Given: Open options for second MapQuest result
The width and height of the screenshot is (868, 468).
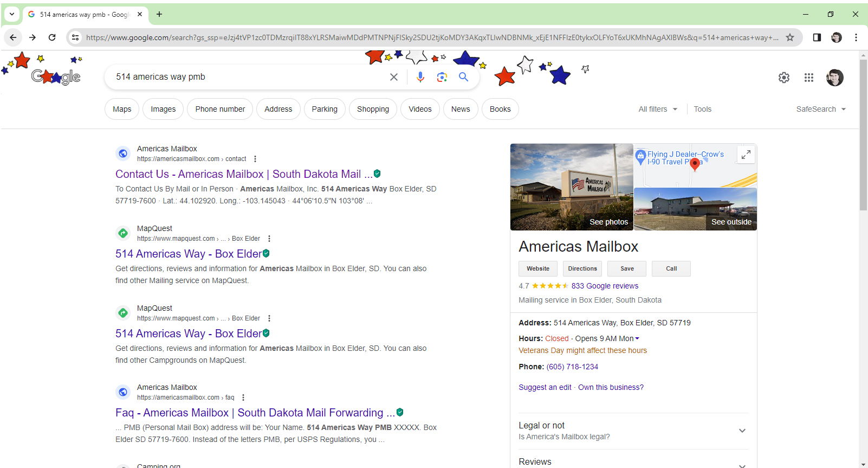Looking at the screenshot, I should pyautogui.click(x=269, y=318).
